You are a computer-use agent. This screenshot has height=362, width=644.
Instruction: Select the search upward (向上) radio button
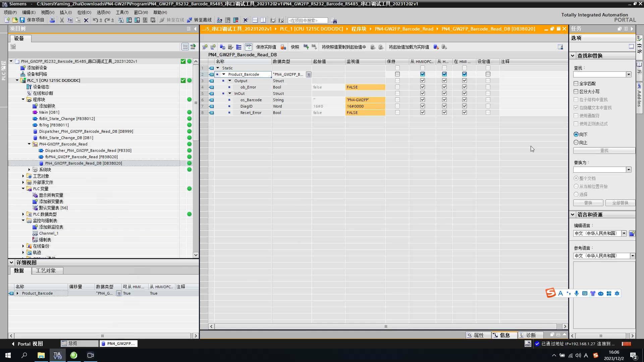(576, 142)
